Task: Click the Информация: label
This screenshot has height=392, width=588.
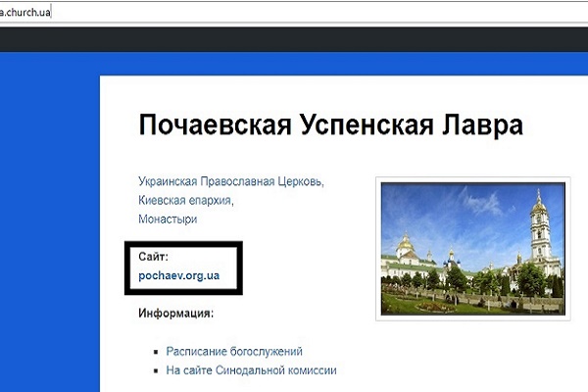Action: click(x=175, y=314)
